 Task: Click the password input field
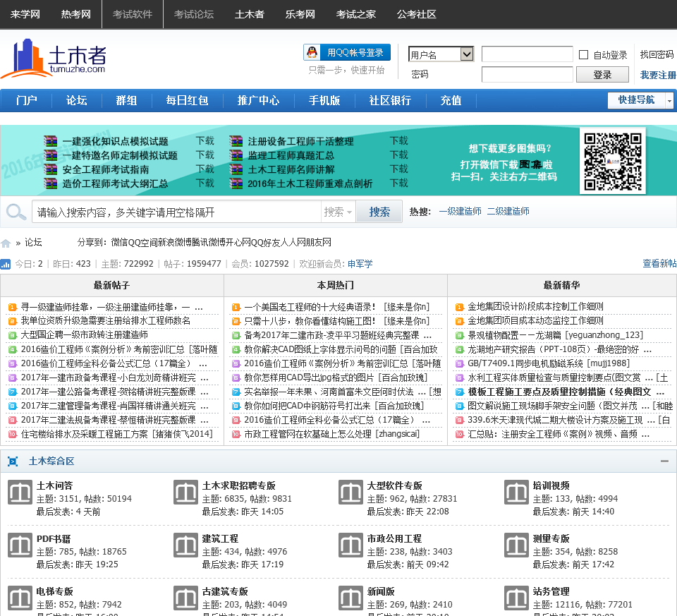point(527,75)
